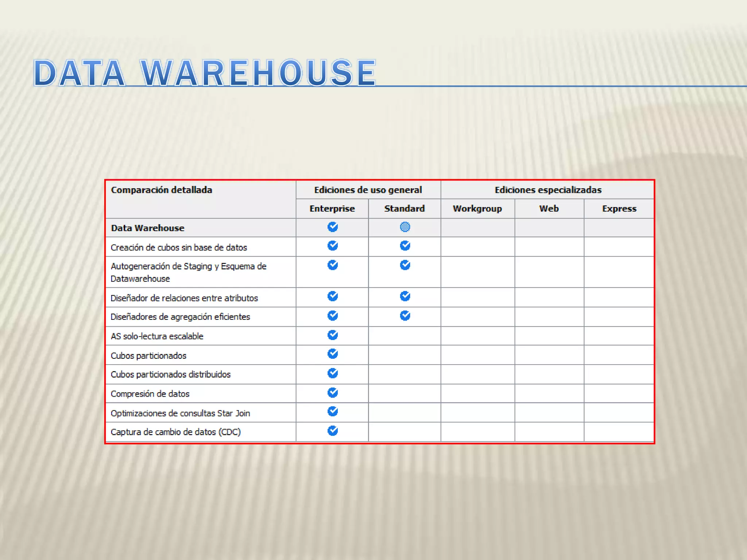
Task: Click the Enterprise column header
Action: (x=332, y=209)
